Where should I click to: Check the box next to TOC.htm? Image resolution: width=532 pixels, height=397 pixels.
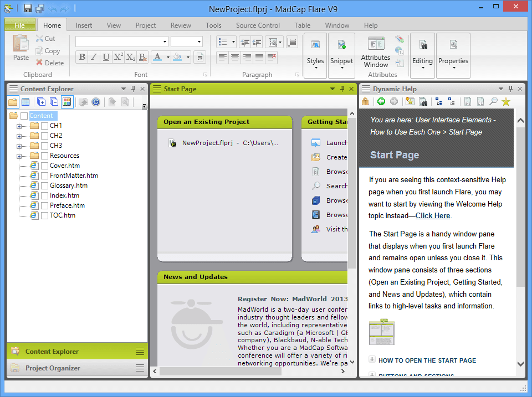click(x=44, y=215)
